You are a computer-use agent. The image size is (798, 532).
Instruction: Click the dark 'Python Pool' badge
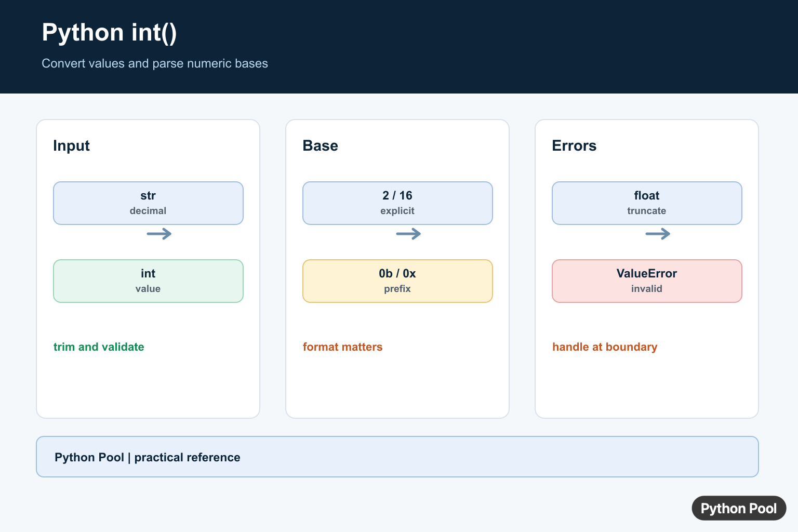pyautogui.click(x=739, y=508)
